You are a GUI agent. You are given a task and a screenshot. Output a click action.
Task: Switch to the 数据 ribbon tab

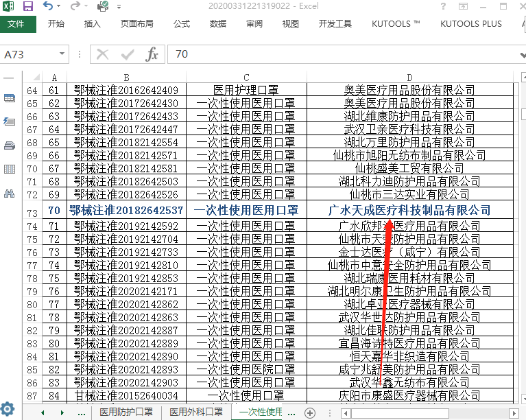[218, 24]
